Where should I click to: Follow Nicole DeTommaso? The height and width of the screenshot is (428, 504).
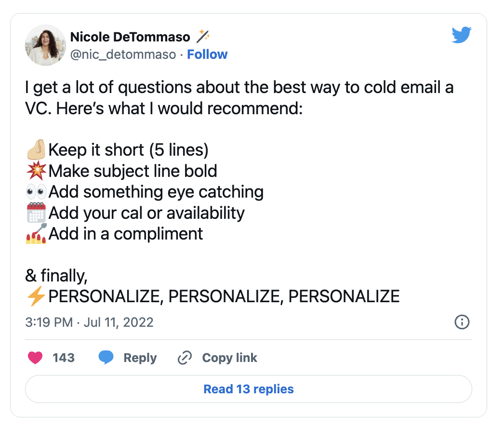207,54
